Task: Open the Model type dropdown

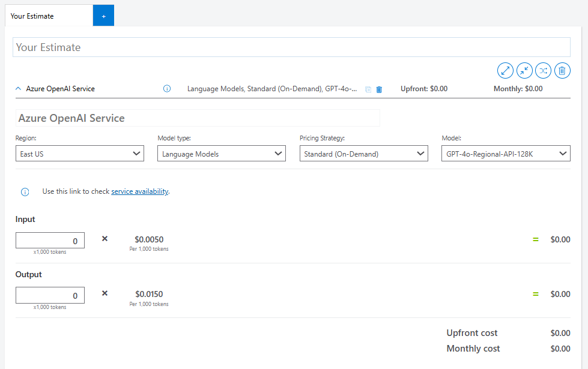Action: point(221,153)
